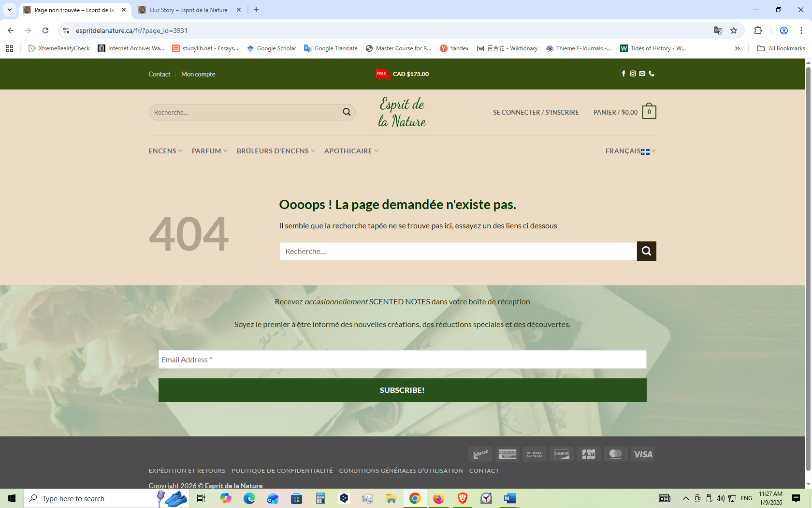The image size is (812, 508).
Task: Expand the ENCENS menu
Action: point(166,151)
